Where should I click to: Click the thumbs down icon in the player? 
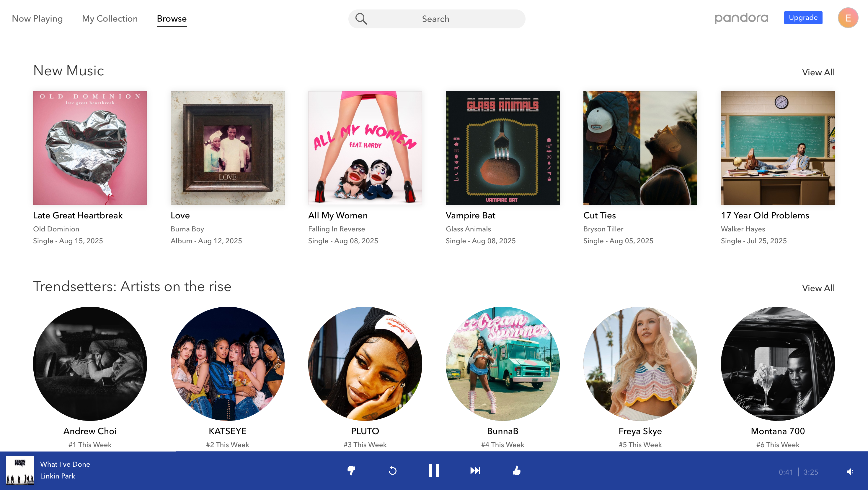click(x=351, y=470)
